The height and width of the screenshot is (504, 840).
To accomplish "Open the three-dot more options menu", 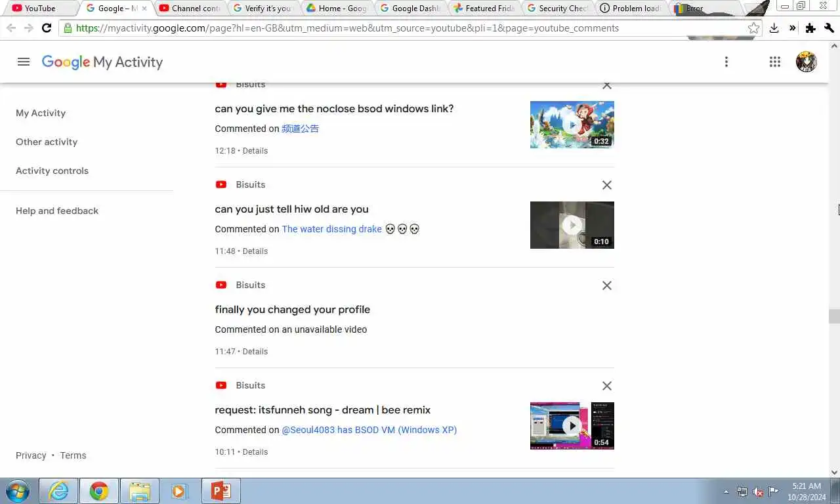I will coord(726,62).
